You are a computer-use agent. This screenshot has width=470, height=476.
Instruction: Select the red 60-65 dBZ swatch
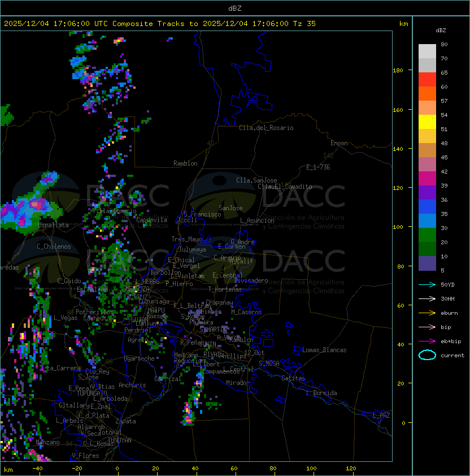(427, 80)
